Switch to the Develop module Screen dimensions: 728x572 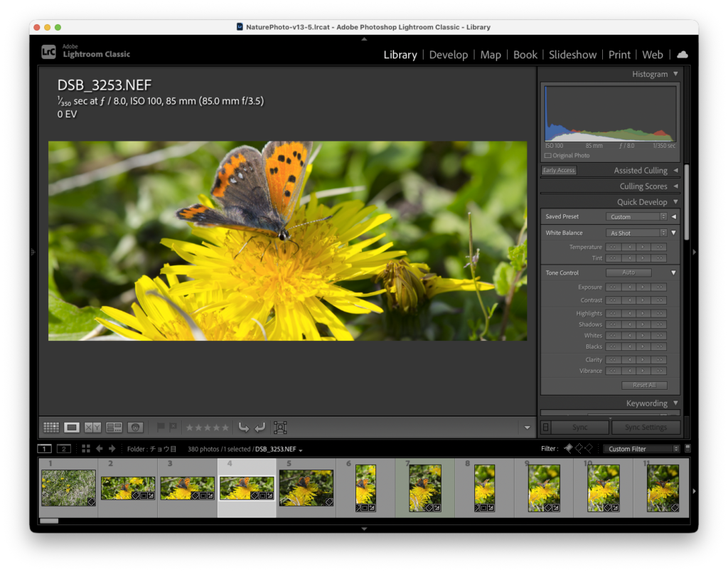[x=449, y=55]
